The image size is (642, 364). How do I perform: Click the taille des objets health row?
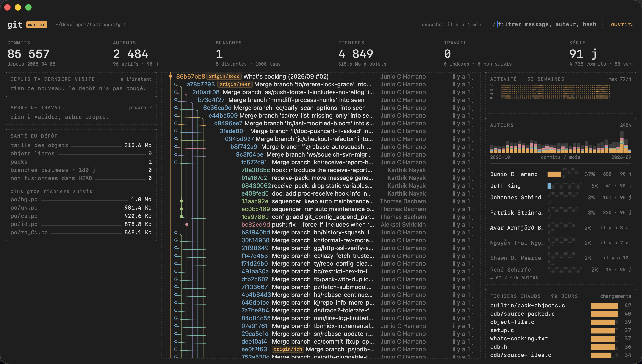pyautogui.click(x=81, y=145)
